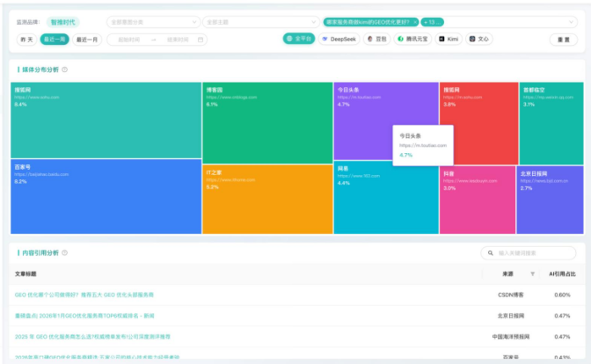Viewport: 591px width, 364px height.
Task: Enable the 全平台 all-platform filter
Action: (298, 39)
